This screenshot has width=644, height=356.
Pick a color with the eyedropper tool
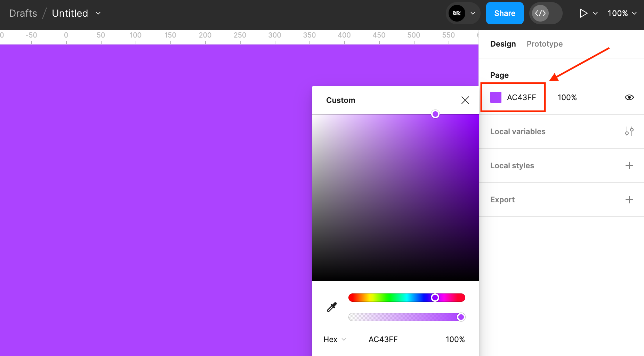[332, 307]
